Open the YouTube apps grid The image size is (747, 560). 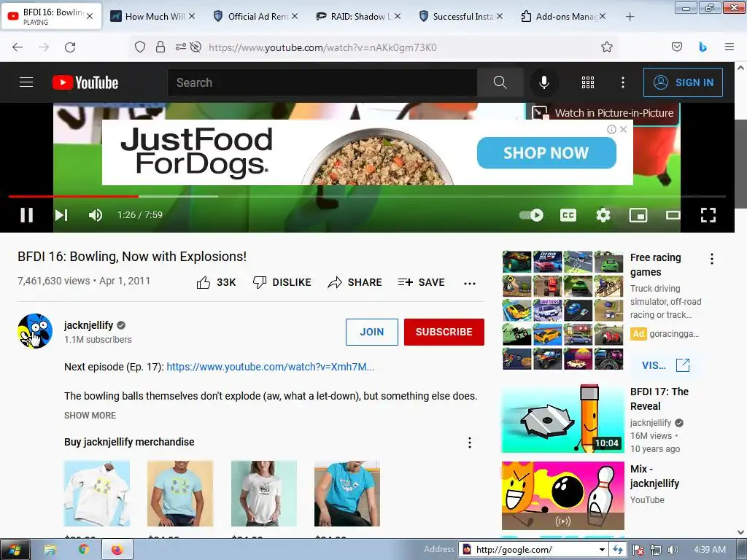click(x=588, y=82)
